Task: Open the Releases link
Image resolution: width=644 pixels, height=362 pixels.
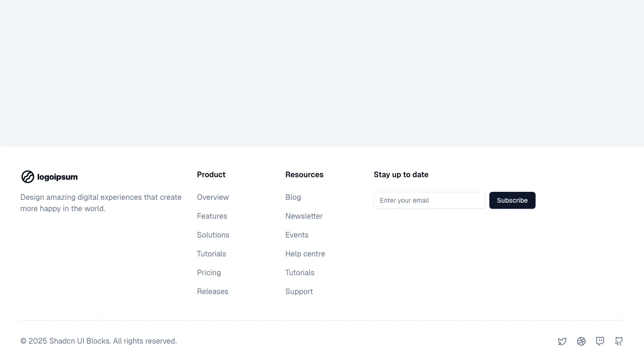Action: 212,291
